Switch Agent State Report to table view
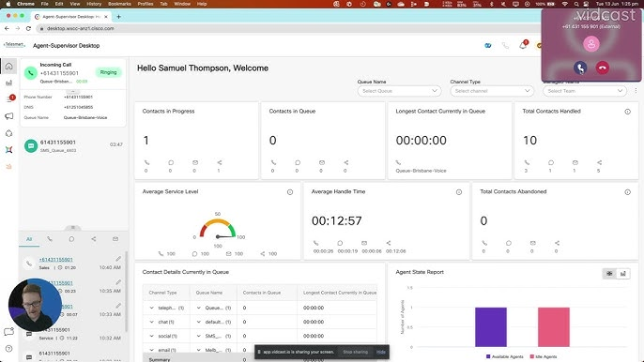 point(609,273)
